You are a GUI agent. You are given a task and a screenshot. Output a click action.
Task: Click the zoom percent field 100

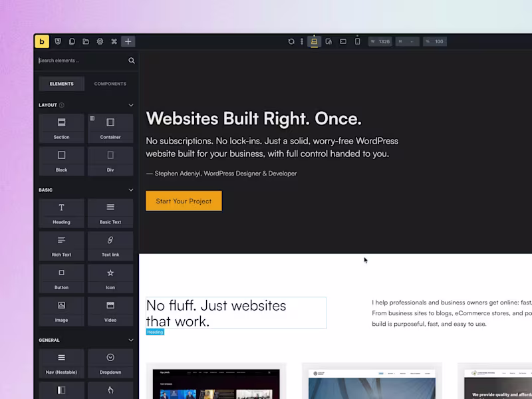435,41
